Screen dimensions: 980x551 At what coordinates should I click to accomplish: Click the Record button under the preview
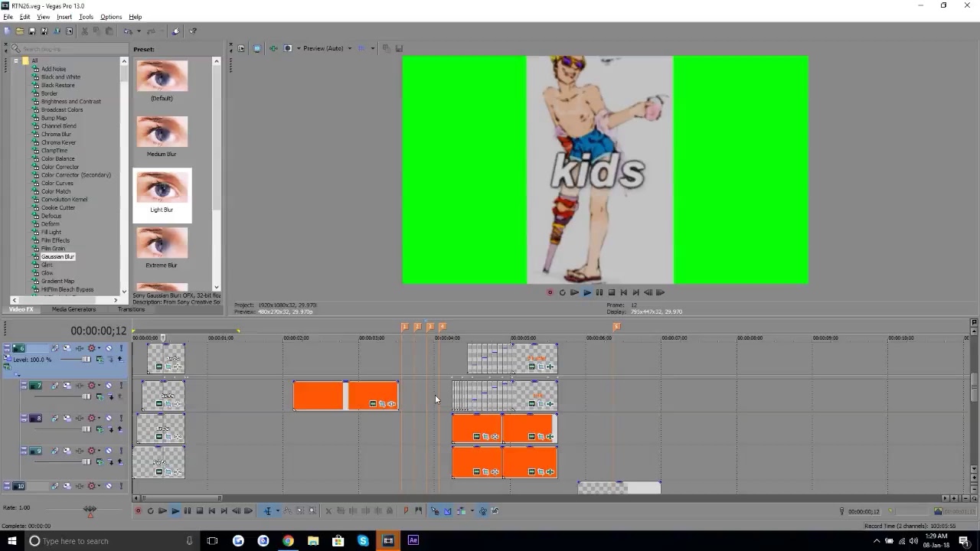pos(550,292)
